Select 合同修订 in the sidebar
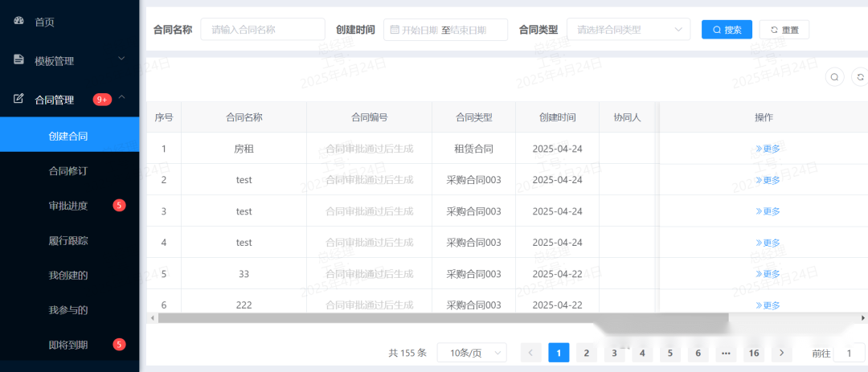 point(68,170)
